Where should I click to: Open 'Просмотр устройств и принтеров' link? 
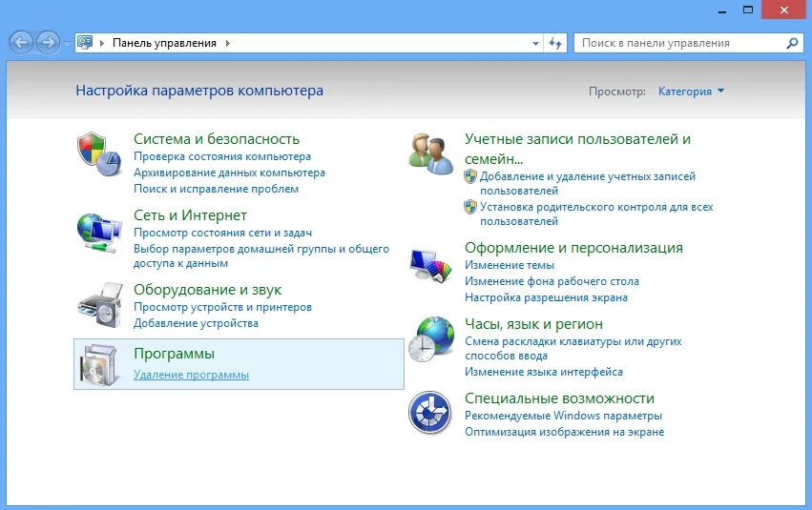[222, 307]
